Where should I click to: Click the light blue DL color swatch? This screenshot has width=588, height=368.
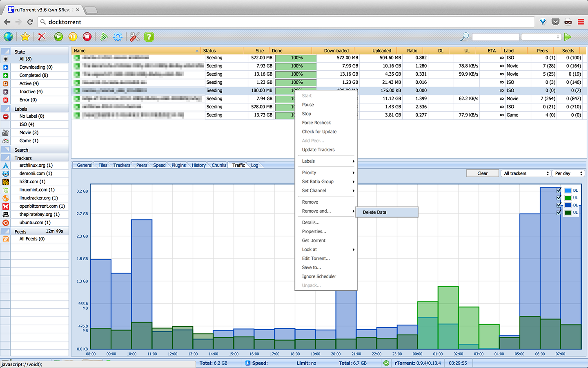coord(568,191)
